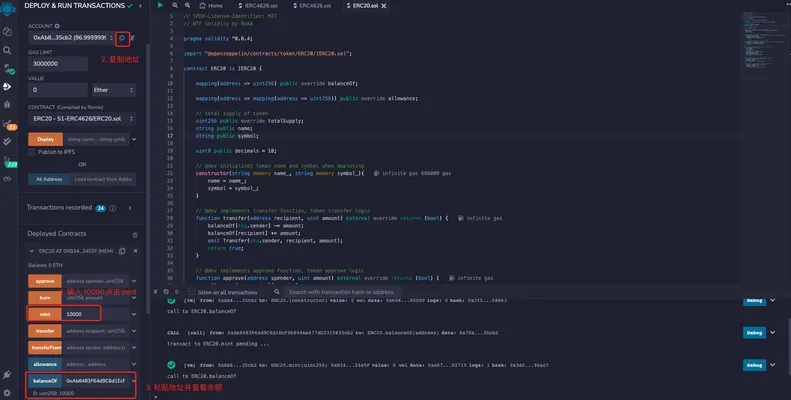The height and width of the screenshot is (400, 791).
Task: Expand transferFrom function parameters
Action: pos(134,348)
